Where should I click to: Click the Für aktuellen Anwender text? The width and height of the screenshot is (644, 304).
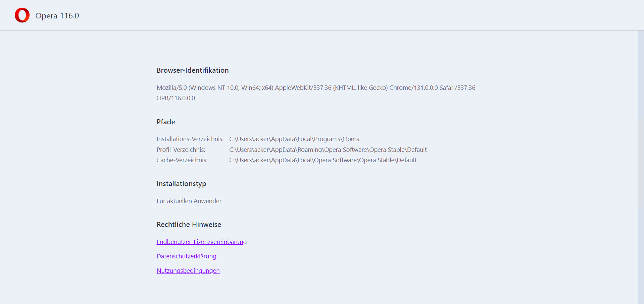[x=189, y=201]
